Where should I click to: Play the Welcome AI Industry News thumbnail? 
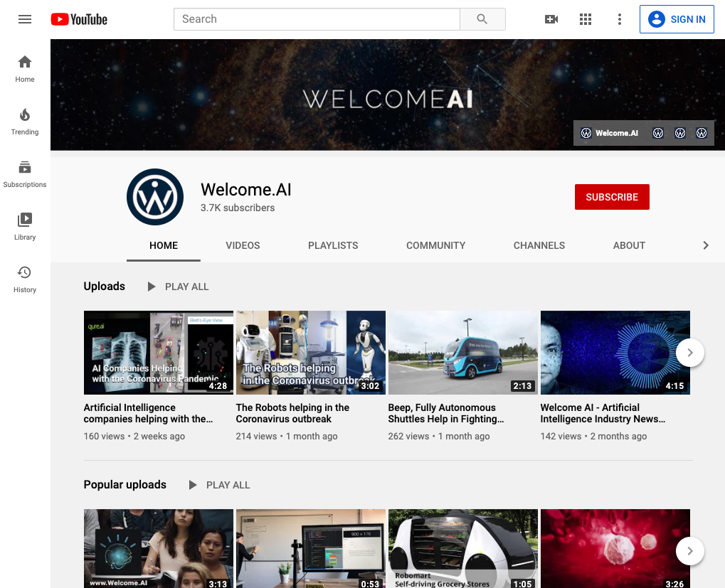click(615, 353)
